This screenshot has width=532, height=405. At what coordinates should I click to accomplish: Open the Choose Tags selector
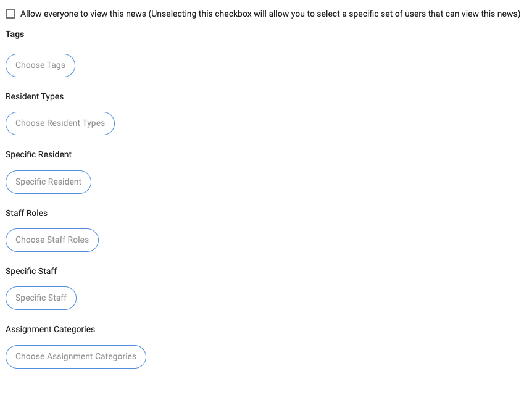point(40,65)
